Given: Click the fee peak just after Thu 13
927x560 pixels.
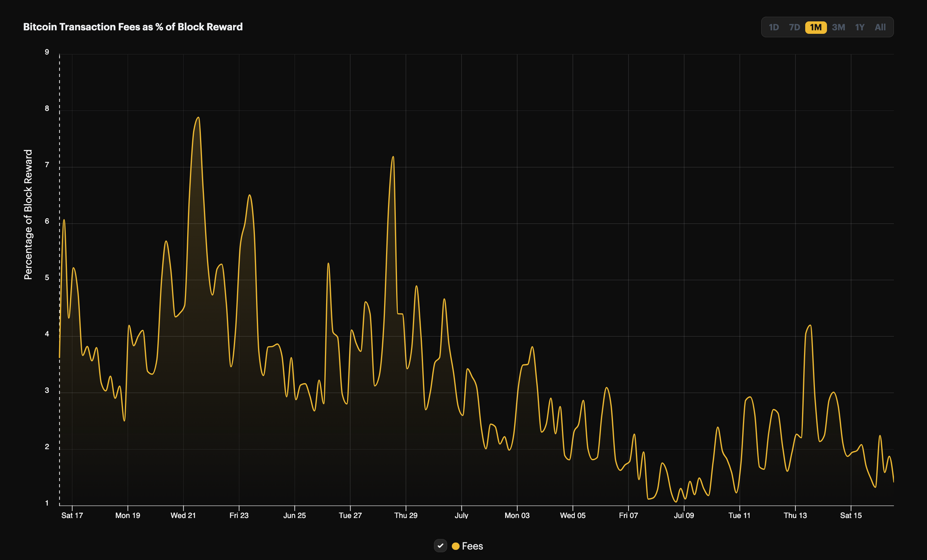Looking at the screenshot, I should (810, 326).
